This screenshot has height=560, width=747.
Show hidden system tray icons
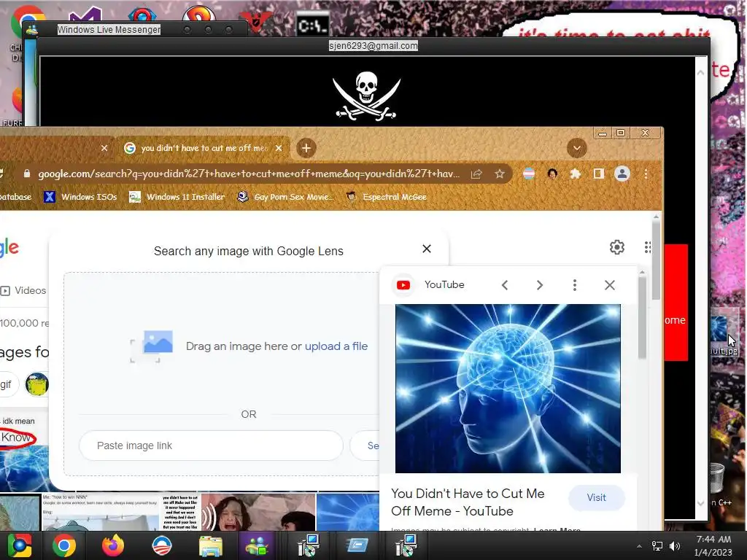click(639, 546)
